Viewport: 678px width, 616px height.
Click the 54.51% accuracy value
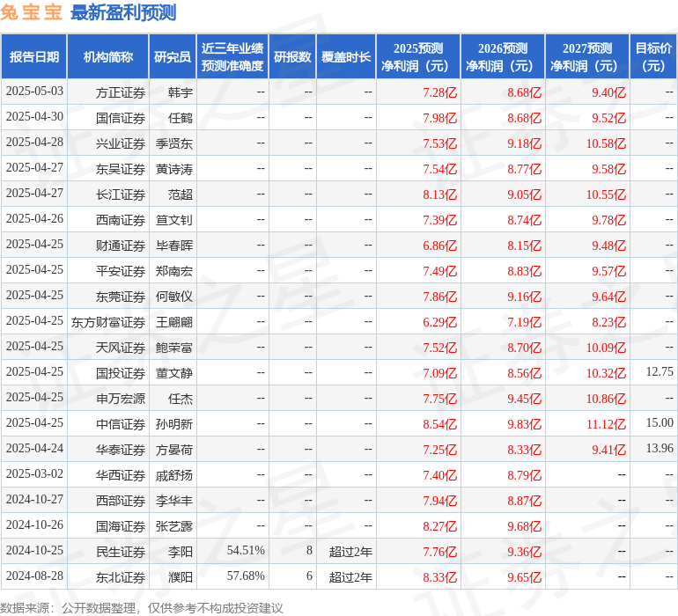[246, 550]
